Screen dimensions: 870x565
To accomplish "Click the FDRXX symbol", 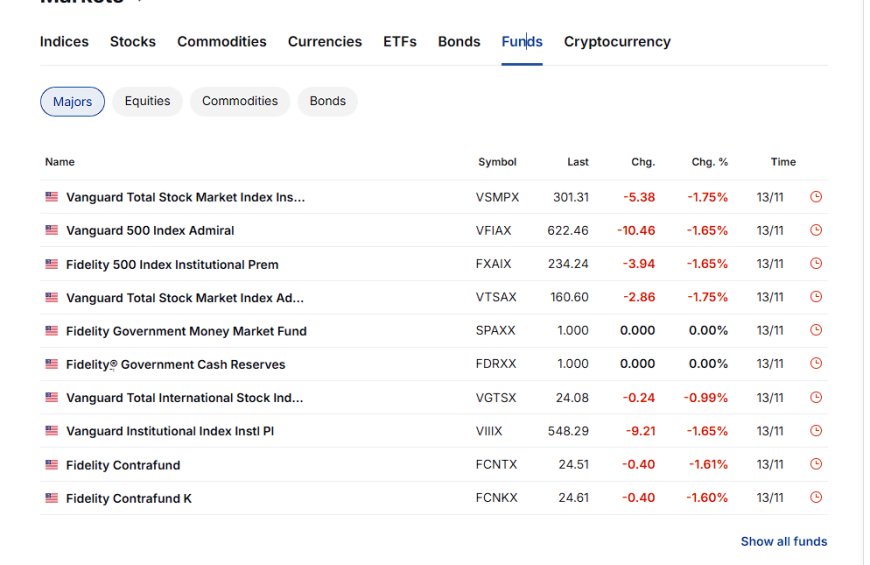I will (x=495, y=364).
